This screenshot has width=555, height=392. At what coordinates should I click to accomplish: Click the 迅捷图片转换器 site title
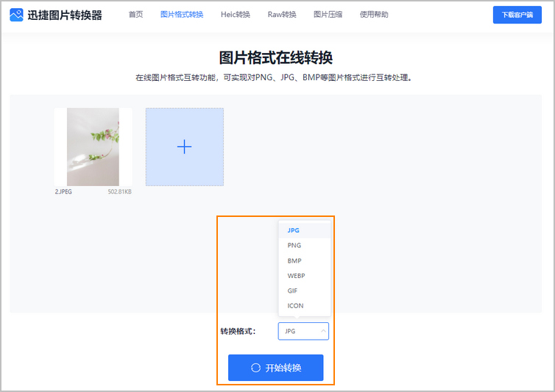pos(65,15)
